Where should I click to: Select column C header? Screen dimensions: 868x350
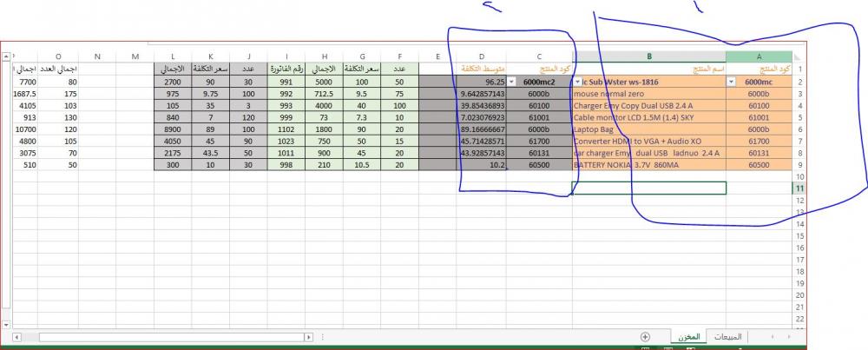click(539, 56)
